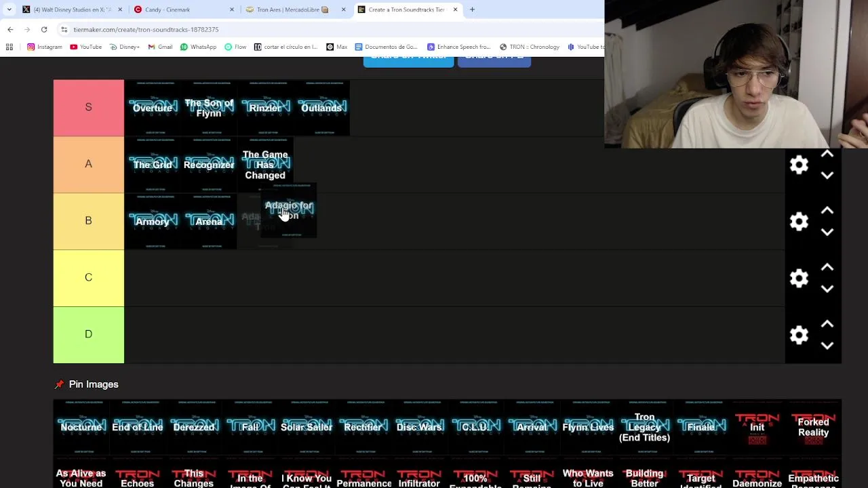Select the Arena tile
868x488 pixels.
pos(209,221)
